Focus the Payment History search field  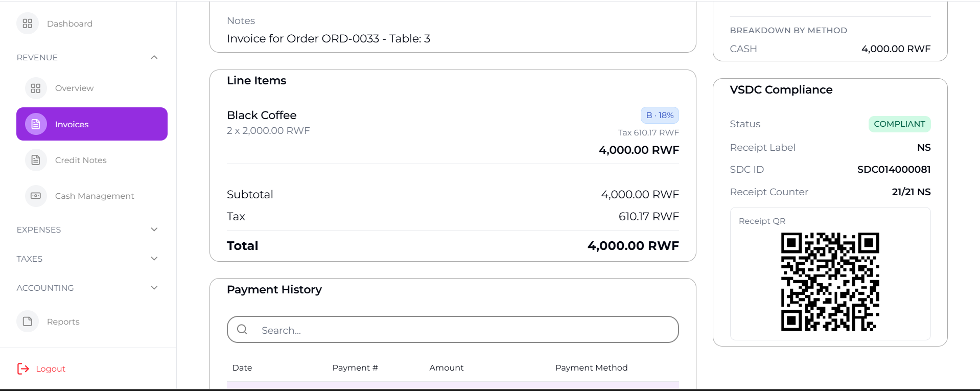coord(453,330)
